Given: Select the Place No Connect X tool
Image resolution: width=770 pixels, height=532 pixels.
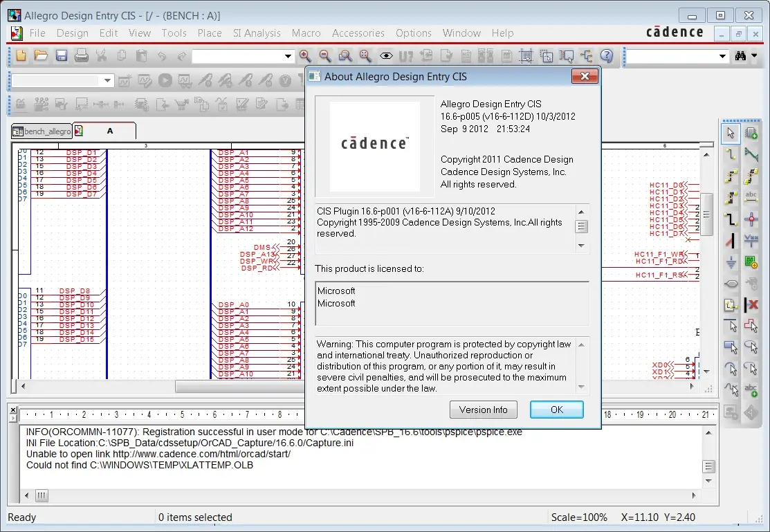Looking at the screenshot, I should [x=751, y=305].
